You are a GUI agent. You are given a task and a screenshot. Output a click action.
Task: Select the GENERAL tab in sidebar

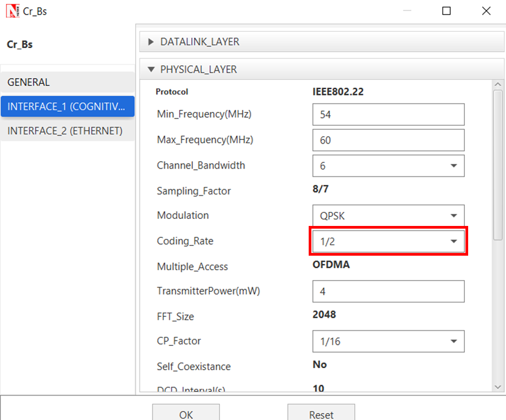click(67, 82)
